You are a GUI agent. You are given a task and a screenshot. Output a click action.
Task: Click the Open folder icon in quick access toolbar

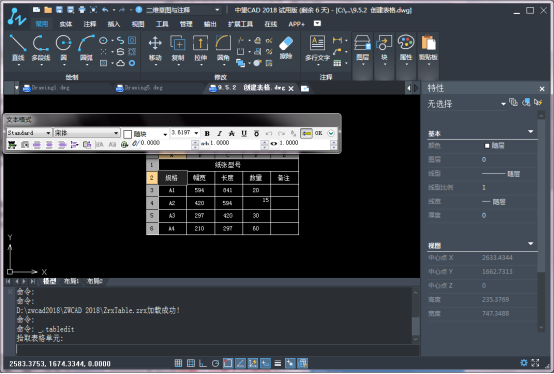pos(48,10)
